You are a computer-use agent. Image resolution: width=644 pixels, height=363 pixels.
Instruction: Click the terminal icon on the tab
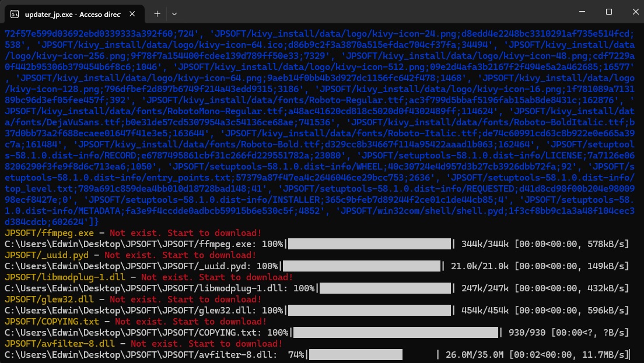tap(15, 14)
